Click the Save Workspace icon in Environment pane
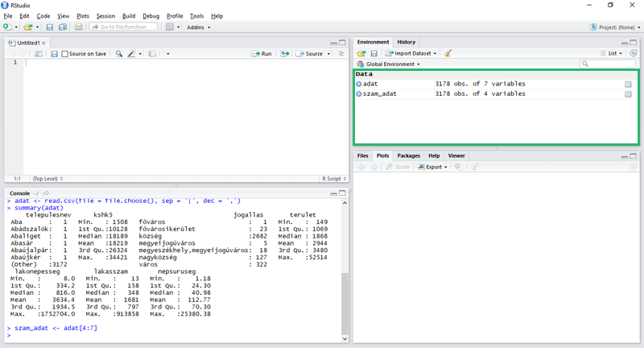The height and width of the screenshot is (348, 644). coord(374,53)
